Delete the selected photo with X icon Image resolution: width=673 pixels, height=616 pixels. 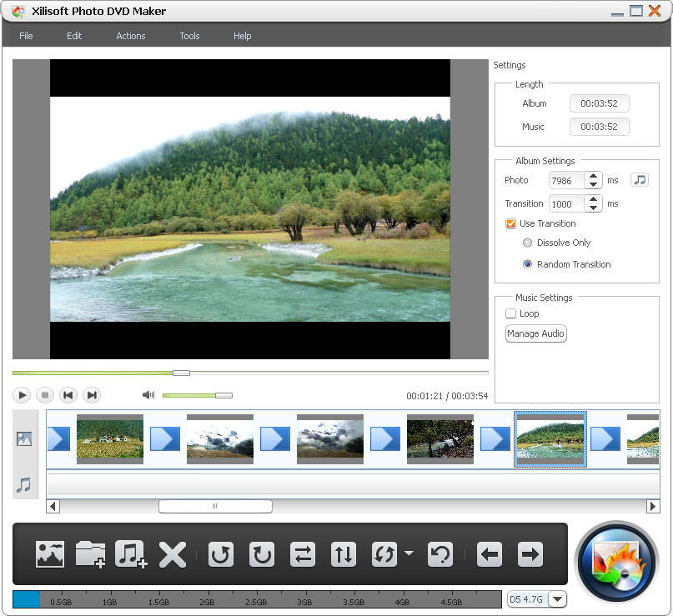click(x=172, y=554)
